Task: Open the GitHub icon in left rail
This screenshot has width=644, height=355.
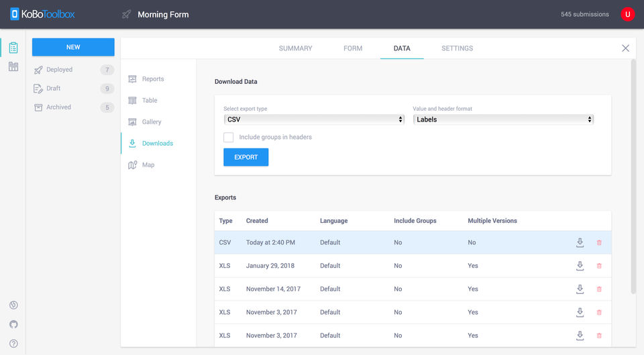Action: click(13, 324)
